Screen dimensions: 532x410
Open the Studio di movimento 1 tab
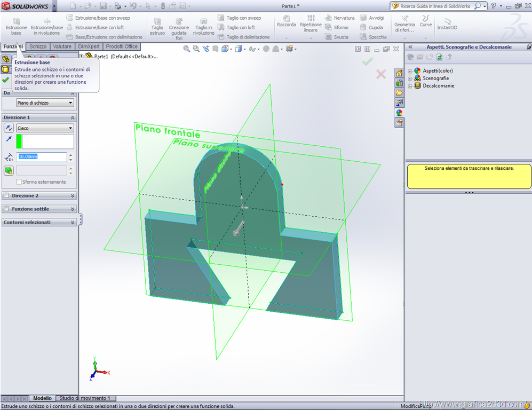click(x=85, y=398)
